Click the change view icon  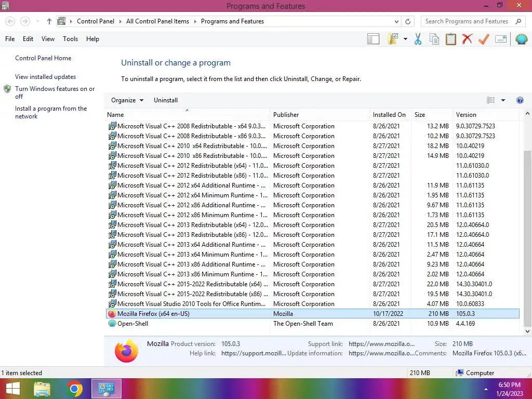point(490,100)
